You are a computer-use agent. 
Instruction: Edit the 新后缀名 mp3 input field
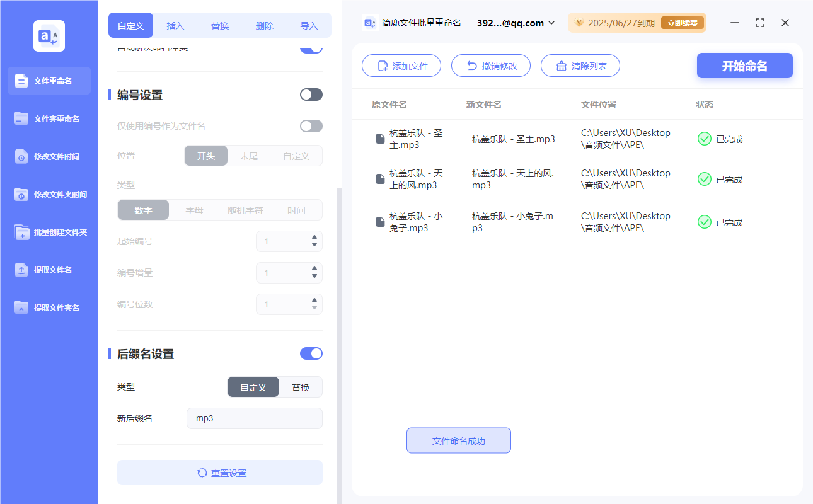click(x=254, y=418)
